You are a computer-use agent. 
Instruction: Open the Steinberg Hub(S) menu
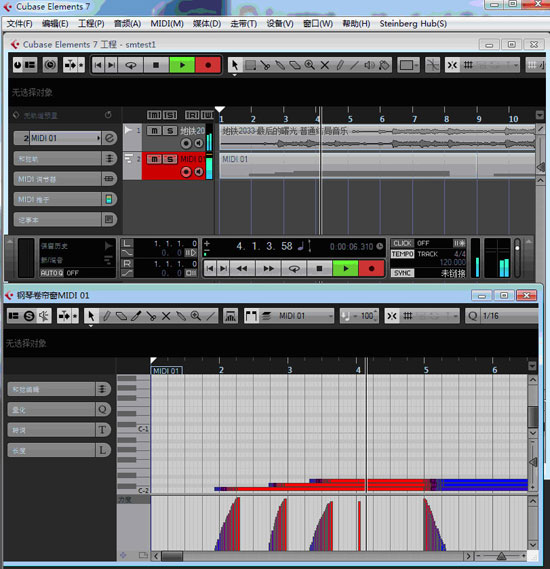pos(413,24)
